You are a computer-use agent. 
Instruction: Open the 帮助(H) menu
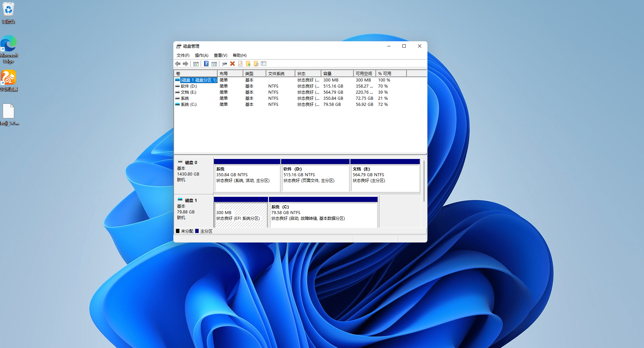pos(240,55)
